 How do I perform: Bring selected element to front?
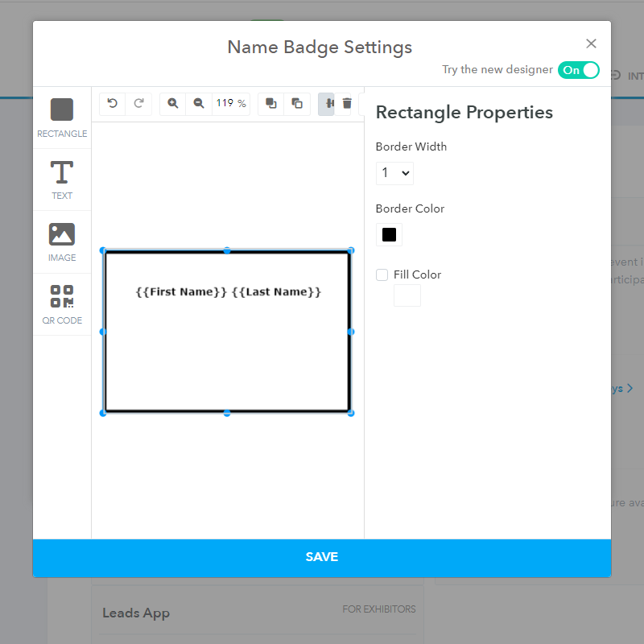pyautogui.click(x=271, y=103)
